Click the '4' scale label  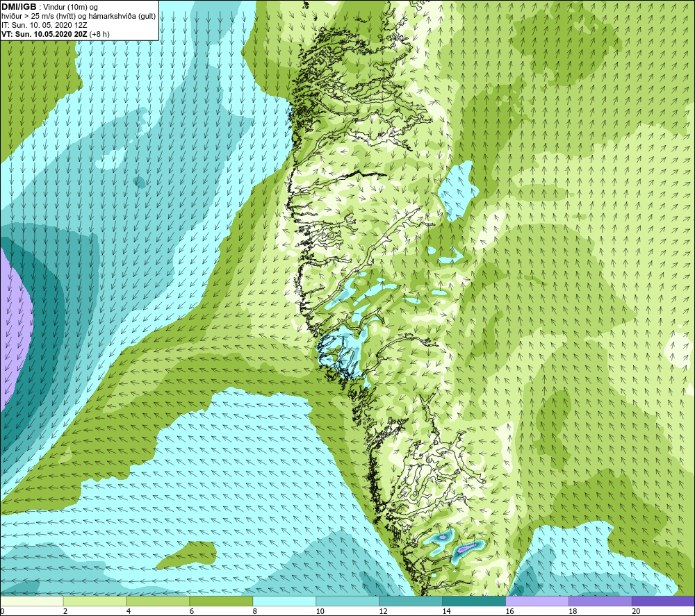coord(129,611)
